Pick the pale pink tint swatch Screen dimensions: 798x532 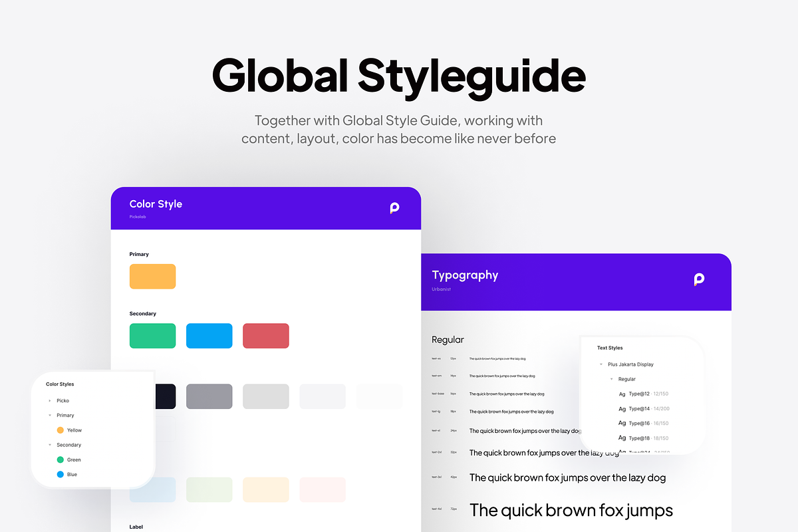click(323, 489)
